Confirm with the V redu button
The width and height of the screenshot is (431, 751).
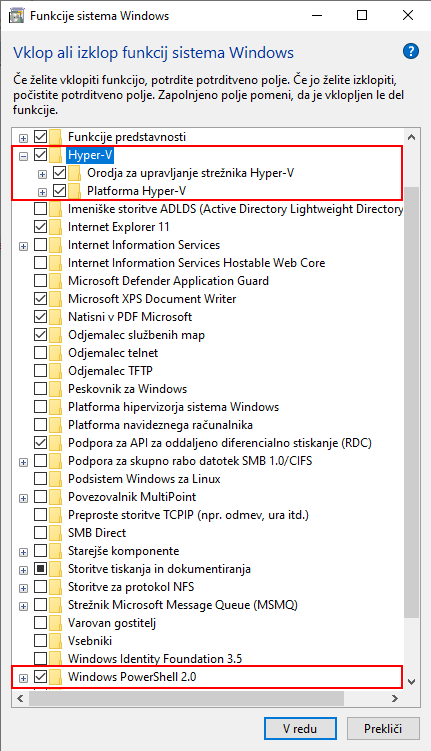coord(300,729)
